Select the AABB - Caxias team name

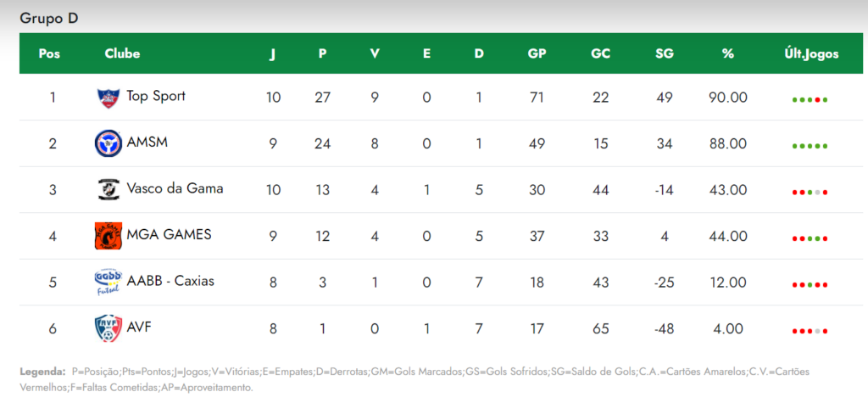point(170,281)
